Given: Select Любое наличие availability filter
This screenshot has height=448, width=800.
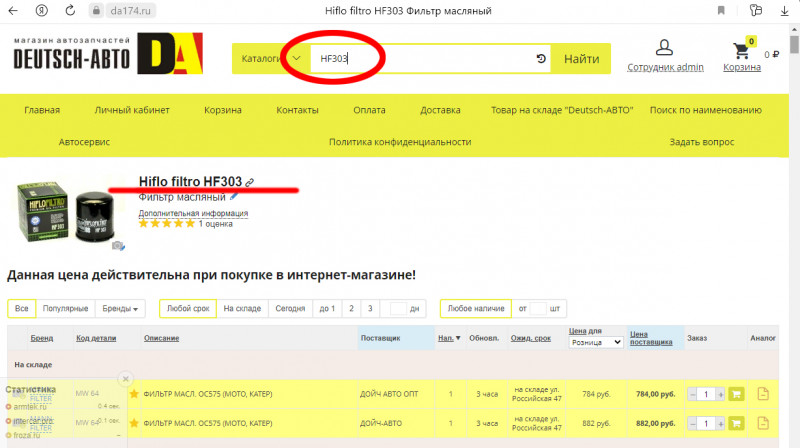Looking at the screenshot, I should coord(476,308).
